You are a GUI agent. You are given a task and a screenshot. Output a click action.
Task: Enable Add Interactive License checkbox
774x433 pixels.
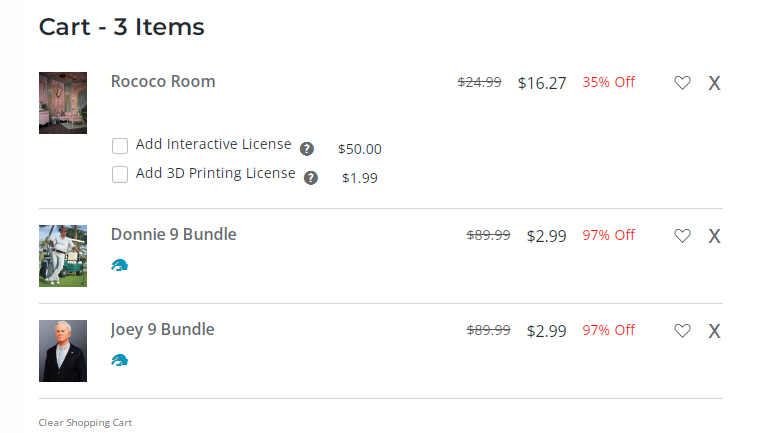(120, 146)
